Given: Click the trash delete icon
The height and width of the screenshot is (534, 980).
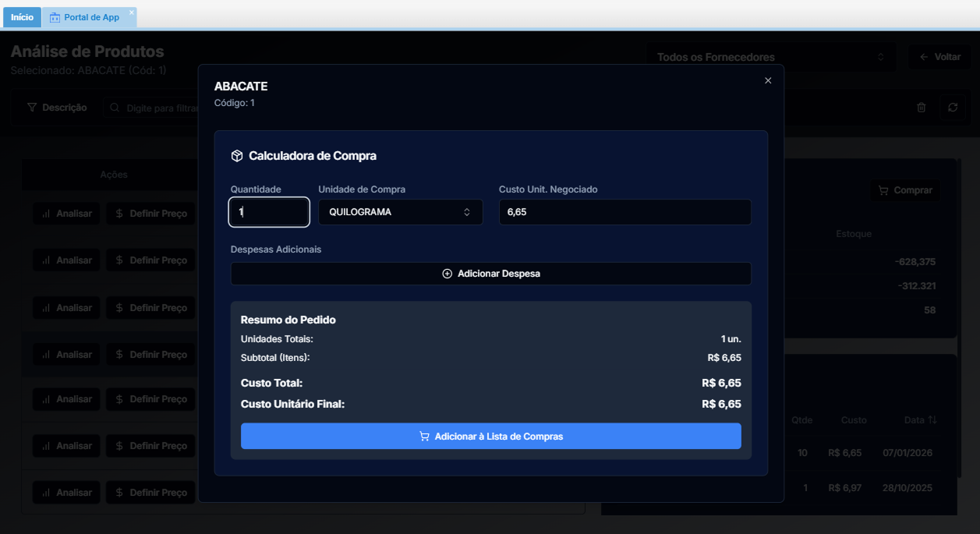Looking at the screenshot, I should click(x=922, y=108).
